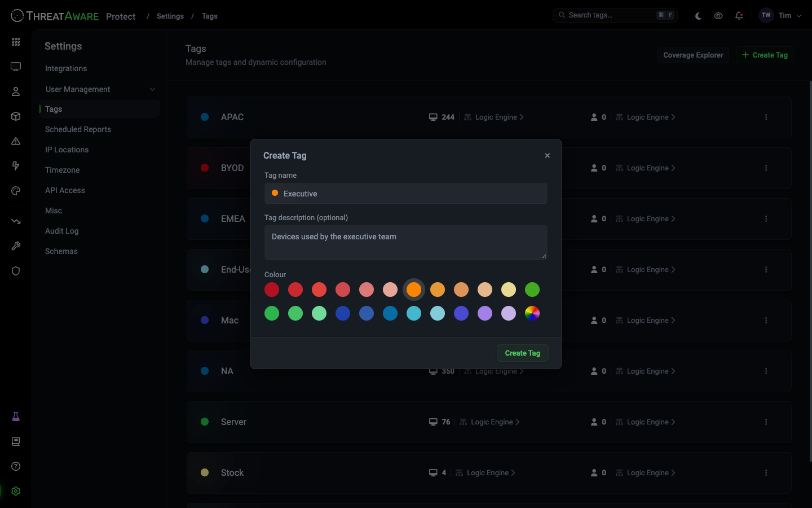Open the cube icon in the left rail

[x=16, y=116]
